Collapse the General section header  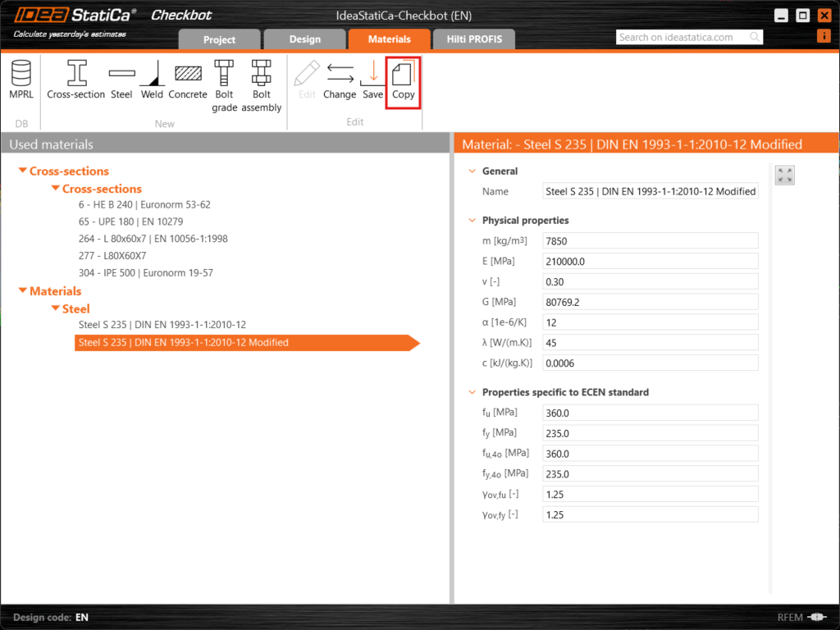click(472, 171)
